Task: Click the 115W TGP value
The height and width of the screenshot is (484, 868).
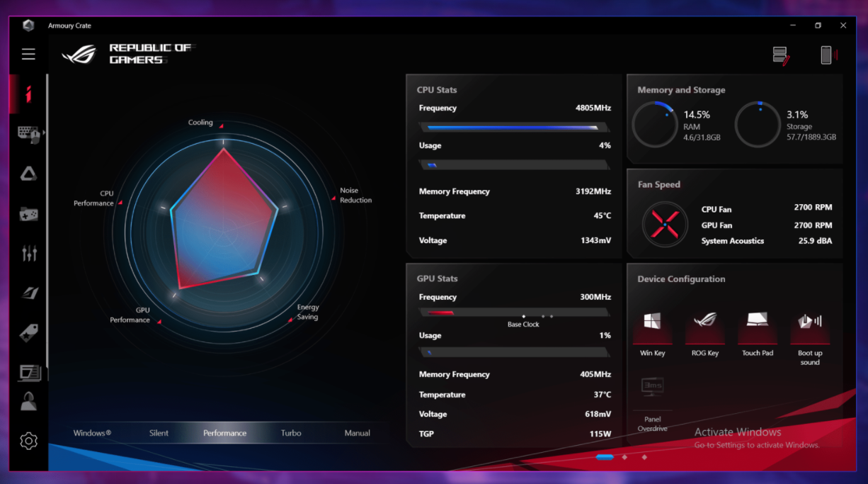Action: (x=600, y=434)
